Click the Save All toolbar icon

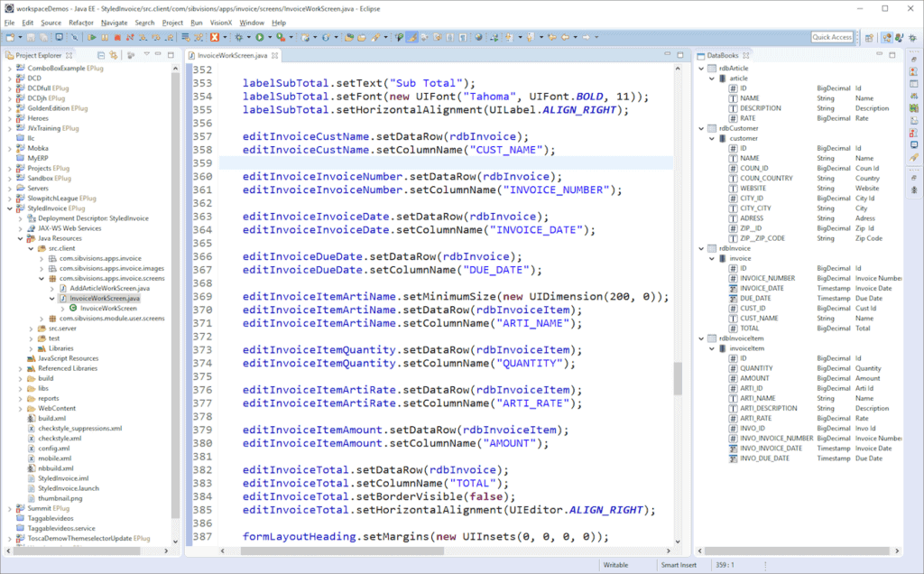pos(43,37)
